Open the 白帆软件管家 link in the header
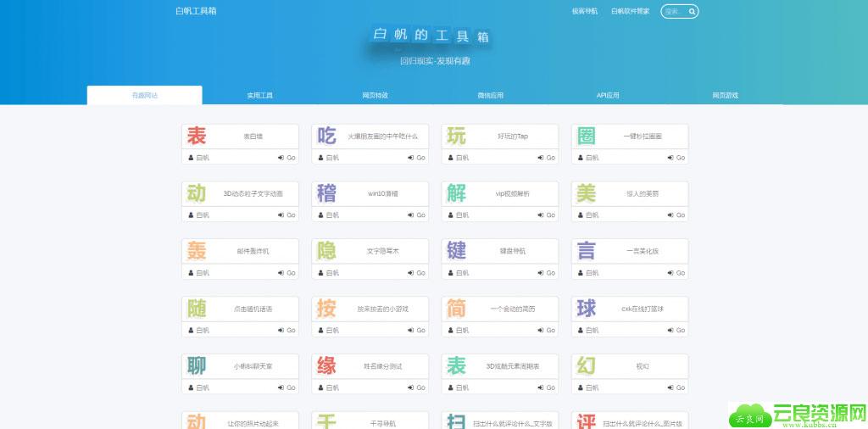 630,11
